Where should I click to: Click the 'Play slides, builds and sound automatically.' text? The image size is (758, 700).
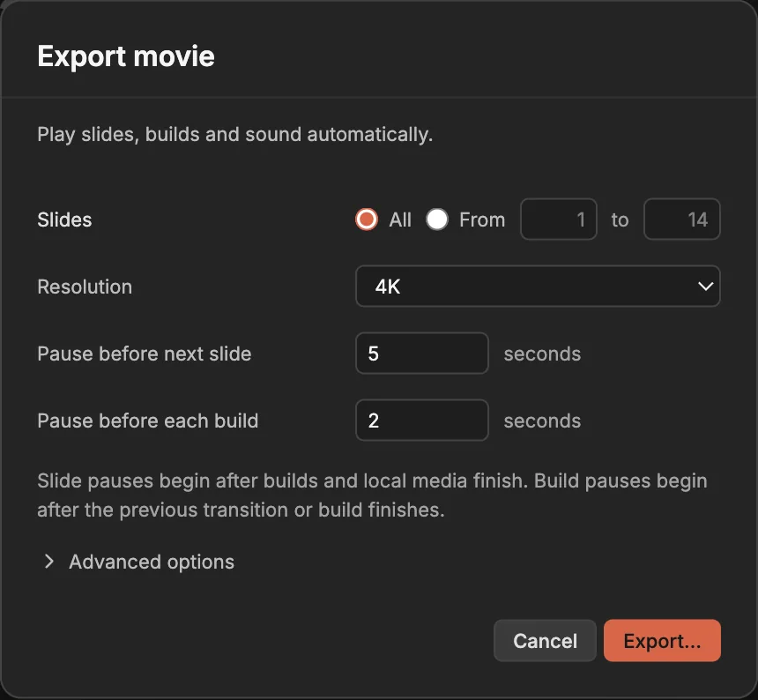click(x=235, y=134)
